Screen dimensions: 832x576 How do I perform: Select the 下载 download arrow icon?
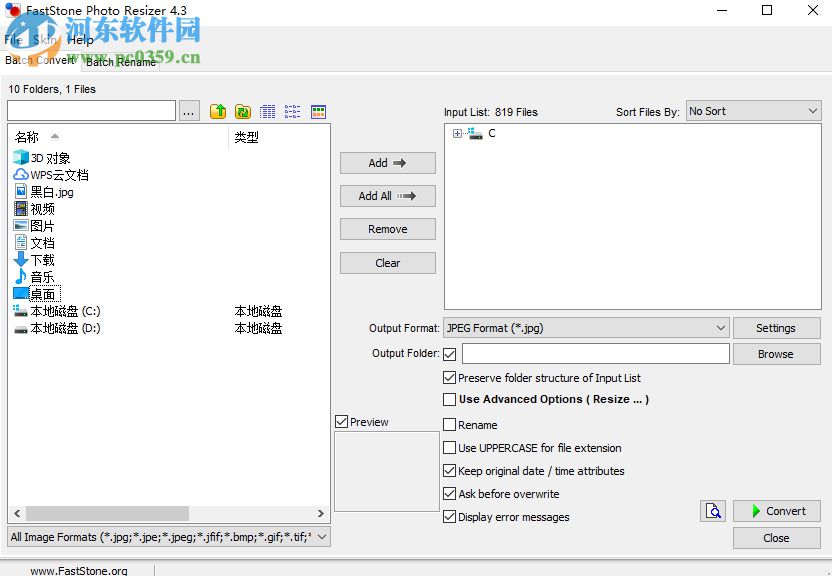(x=21, y=259)
